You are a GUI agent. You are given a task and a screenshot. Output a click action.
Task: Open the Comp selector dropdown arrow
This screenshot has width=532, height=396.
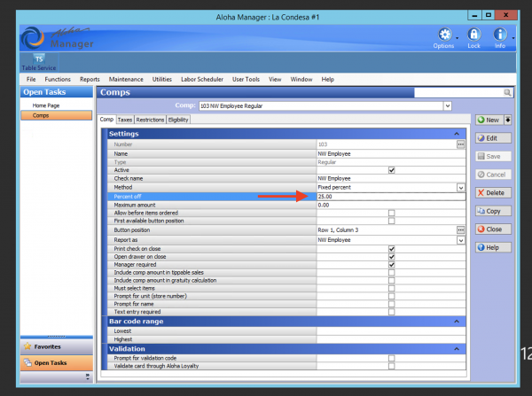click(448, 105)
